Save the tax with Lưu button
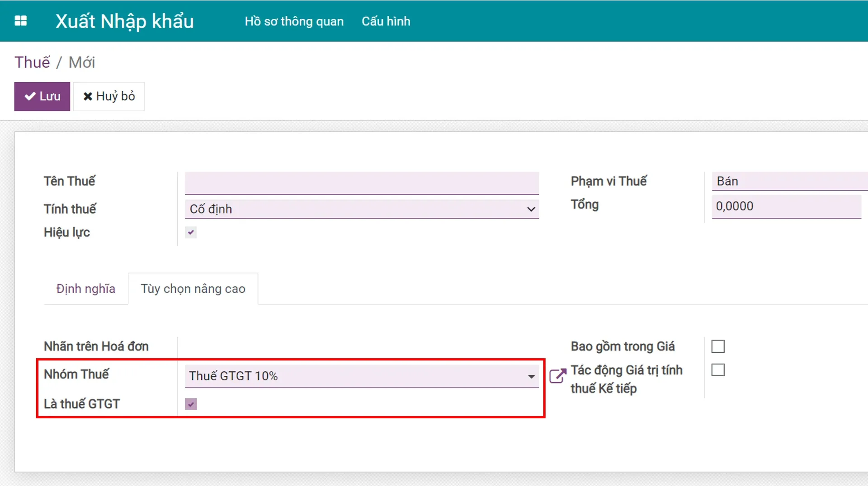The height and width of the screenshot is (486, 868). (42, 96)
